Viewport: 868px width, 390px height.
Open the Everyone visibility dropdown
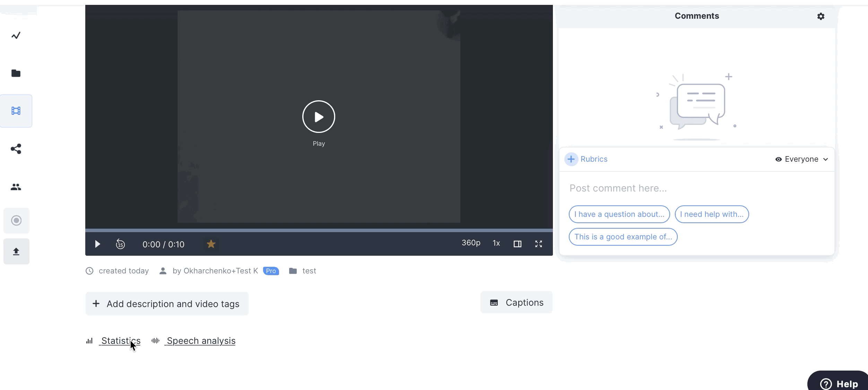point(802,159)
